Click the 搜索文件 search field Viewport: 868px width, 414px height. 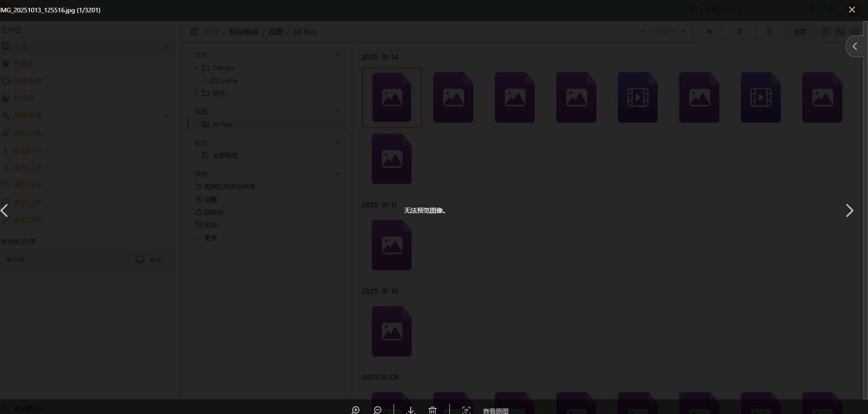729,9
